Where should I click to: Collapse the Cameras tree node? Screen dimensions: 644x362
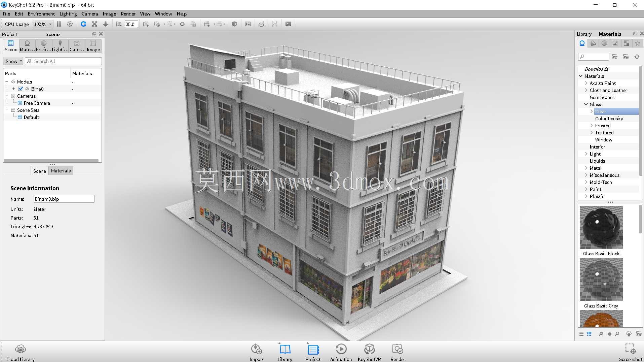[x=7, y=96]
